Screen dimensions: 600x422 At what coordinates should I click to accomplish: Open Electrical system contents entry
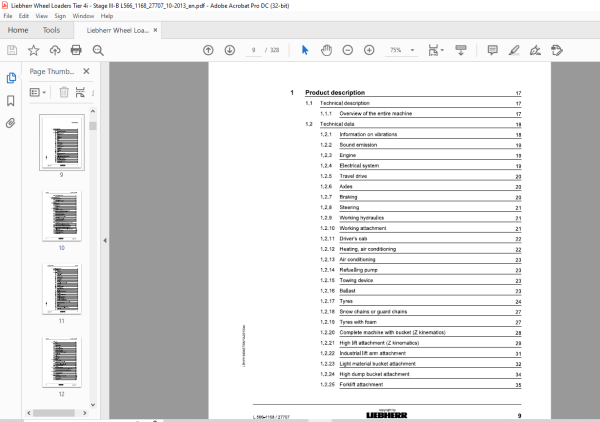pyautogui.click(x=359, y=166)
